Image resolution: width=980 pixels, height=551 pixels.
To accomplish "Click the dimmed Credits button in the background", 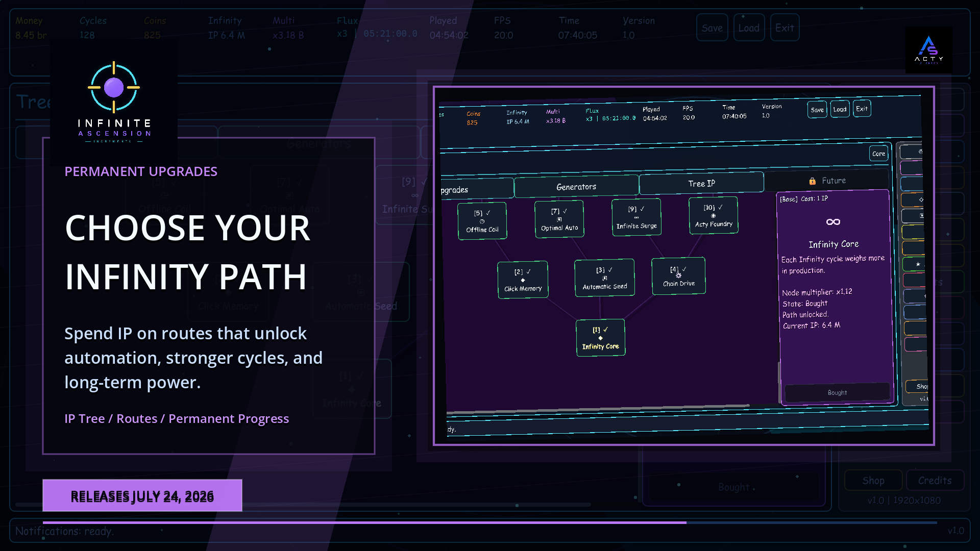I will [x=935, y=481].
